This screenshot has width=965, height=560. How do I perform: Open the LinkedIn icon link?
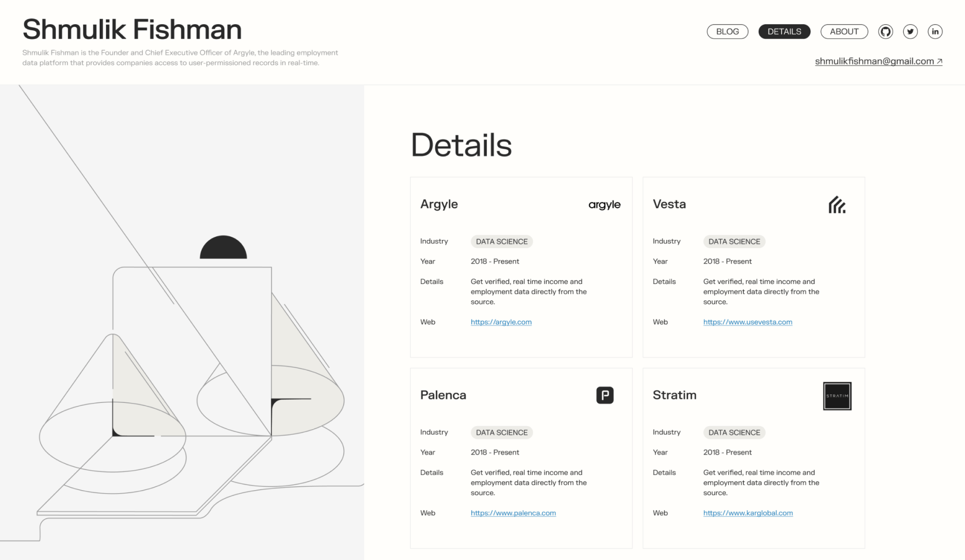click(x=935, y=32)
